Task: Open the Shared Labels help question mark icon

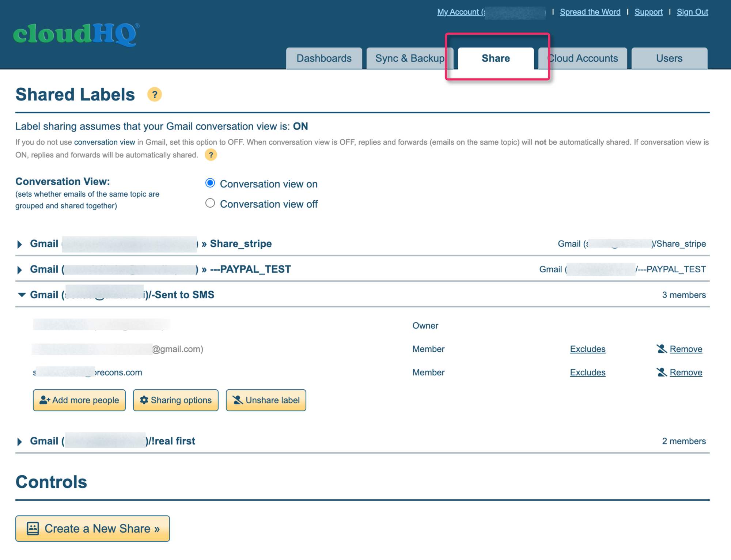Action: pyautogui.click(x=155, y=95)
